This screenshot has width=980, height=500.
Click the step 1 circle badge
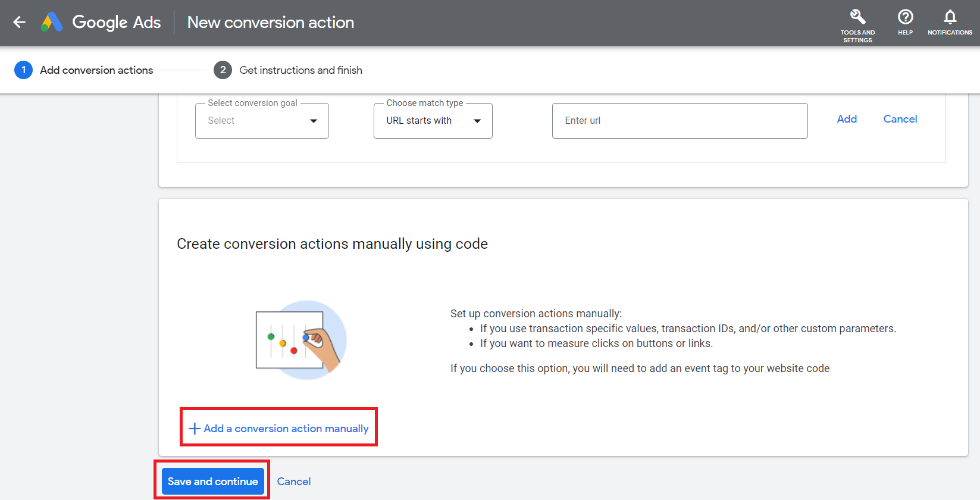point(23,70)
